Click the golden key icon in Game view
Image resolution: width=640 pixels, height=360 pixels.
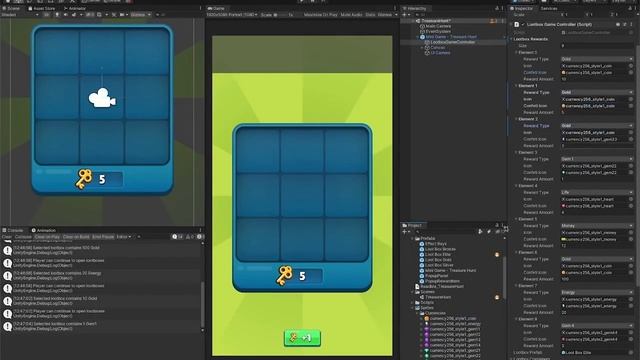click(x=284, y=276)
